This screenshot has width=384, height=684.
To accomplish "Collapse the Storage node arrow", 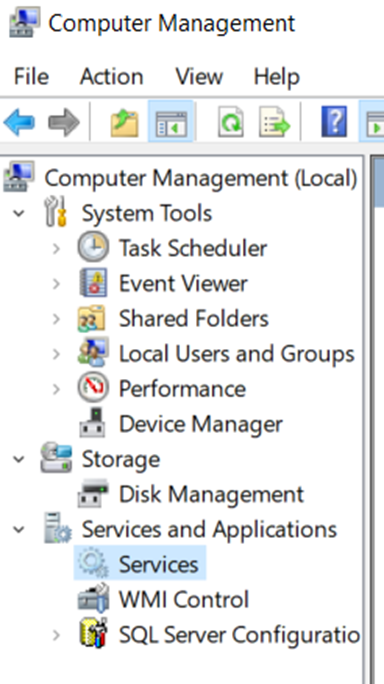I will click(x=19, y=459).
